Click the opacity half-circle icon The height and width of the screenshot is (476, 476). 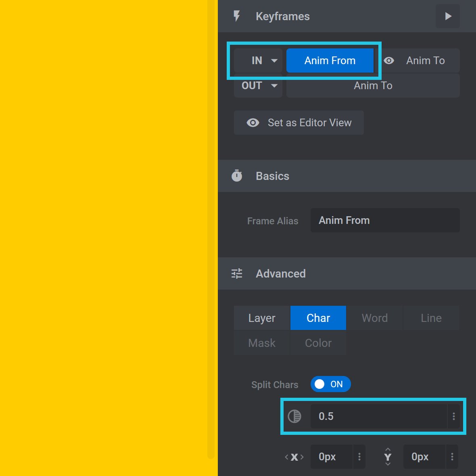294,416
